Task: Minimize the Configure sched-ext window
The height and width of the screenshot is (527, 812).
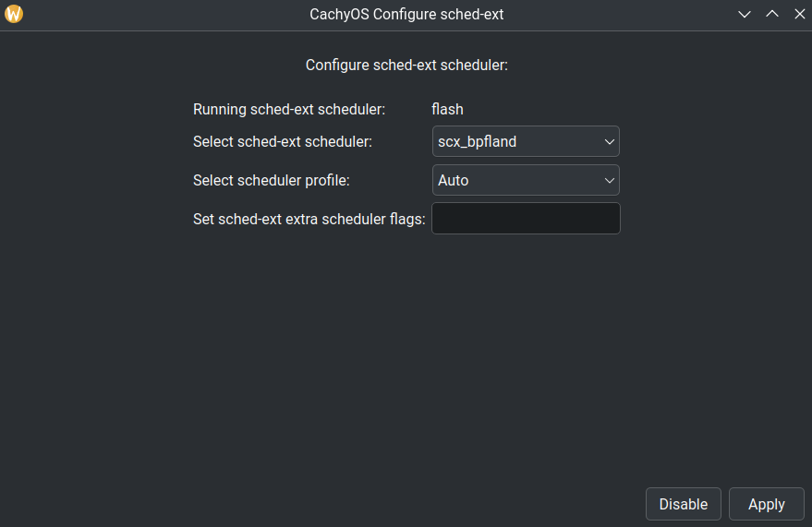Action: pyautogui.click(x=745, y=14)
